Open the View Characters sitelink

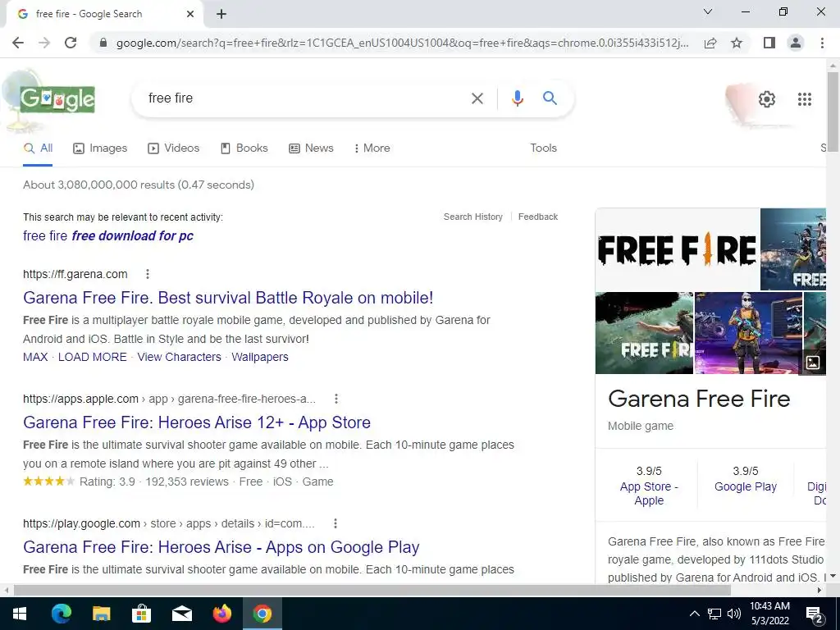(x=179, y=358)
